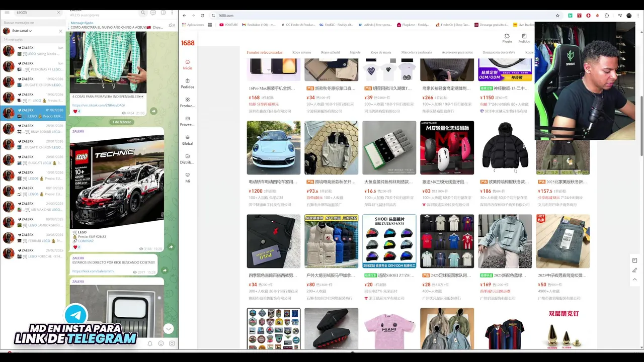
Task: Open the LEGO Technic Porsche box image
Action: click(117, 182)
